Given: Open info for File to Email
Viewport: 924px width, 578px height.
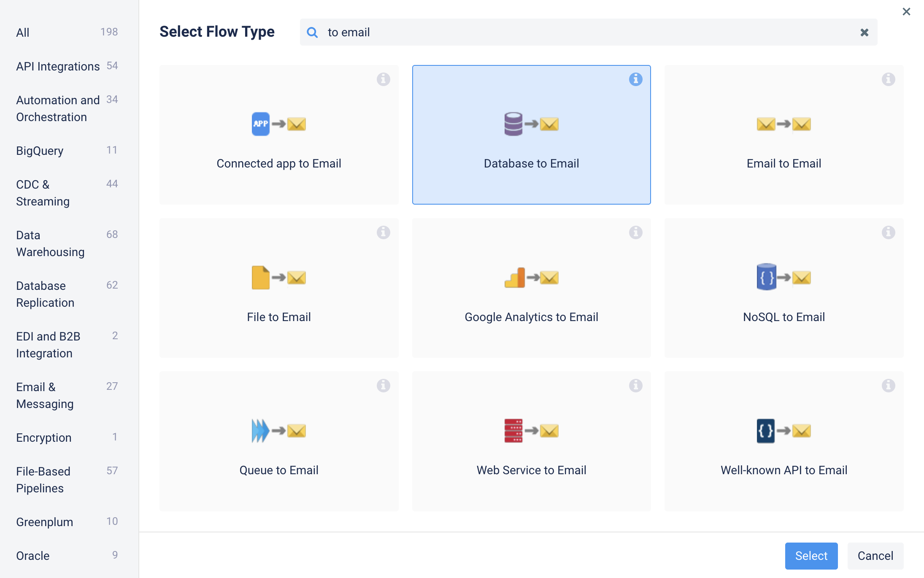Looking at the screenshot, I should pyautogui.click(x=383, y=232).
